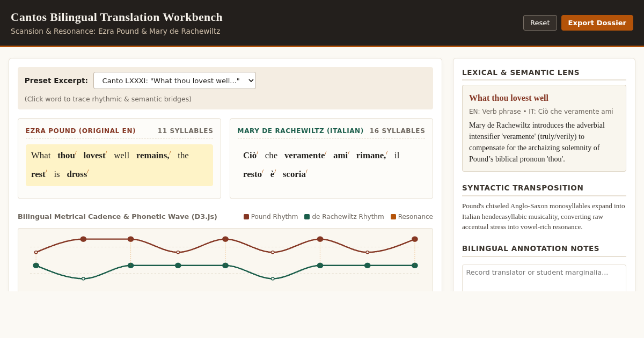
Task: Click the 'What thou lovest well' lens heading
Action: click(509, 98)
